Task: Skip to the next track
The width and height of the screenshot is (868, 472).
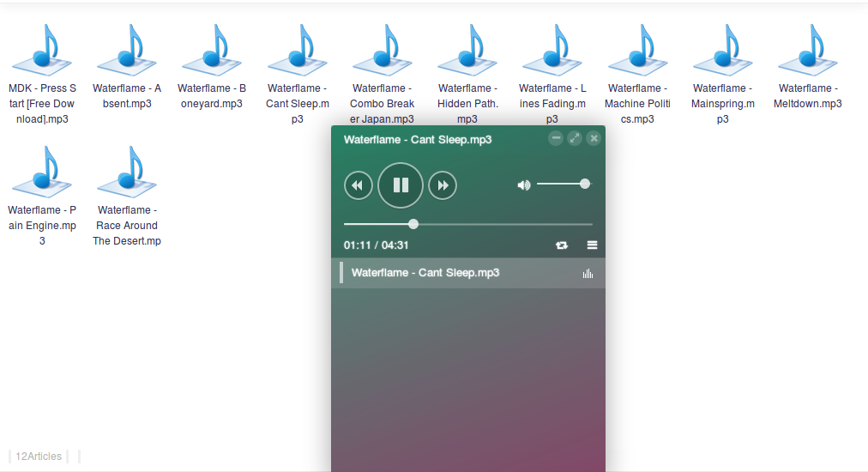Action: click(443, 185)
